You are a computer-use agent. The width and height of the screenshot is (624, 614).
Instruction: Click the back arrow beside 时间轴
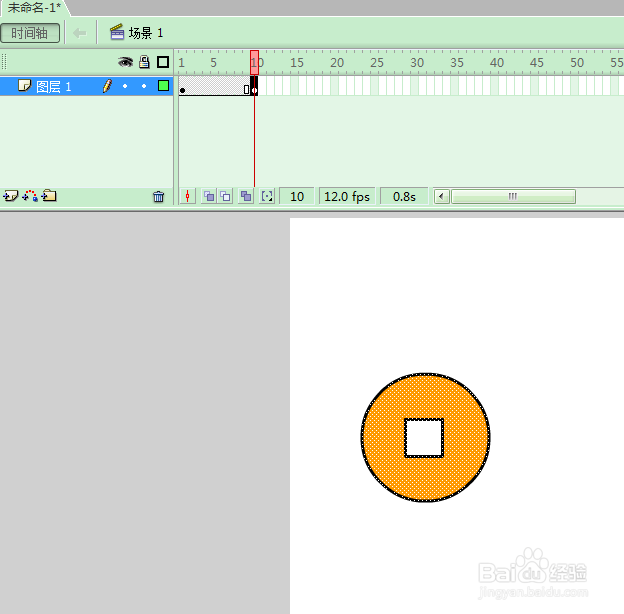coord(80,33)
